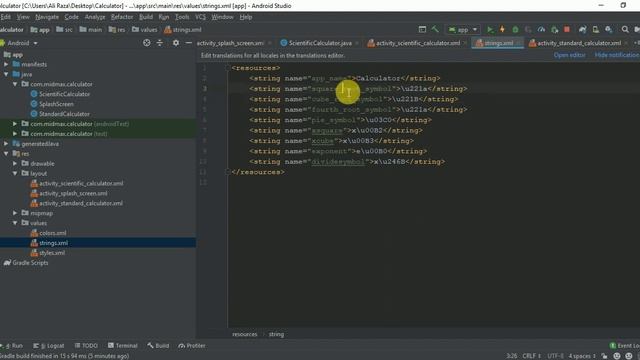
Task: Click the Make Project hammer icon
Action: click(435, 29)
